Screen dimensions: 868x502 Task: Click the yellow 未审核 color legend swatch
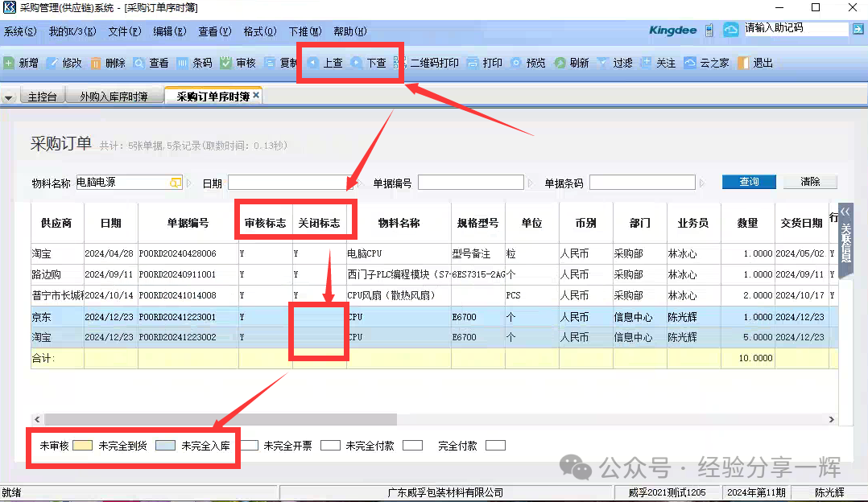click(82, 445)
